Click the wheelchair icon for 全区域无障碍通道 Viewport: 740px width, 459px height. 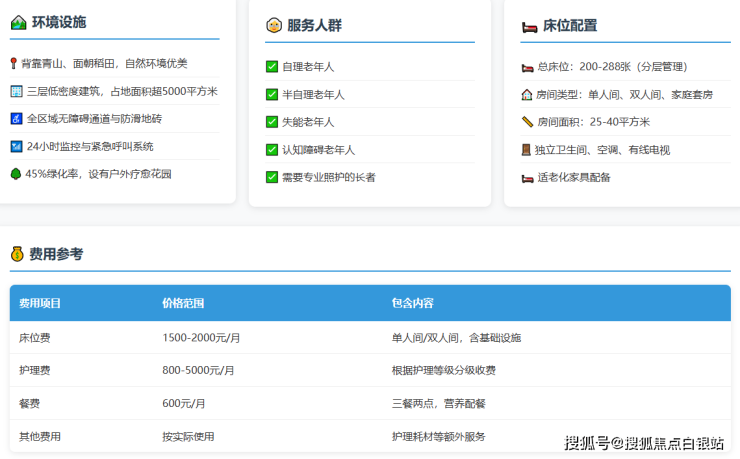(x=15, y=118)
